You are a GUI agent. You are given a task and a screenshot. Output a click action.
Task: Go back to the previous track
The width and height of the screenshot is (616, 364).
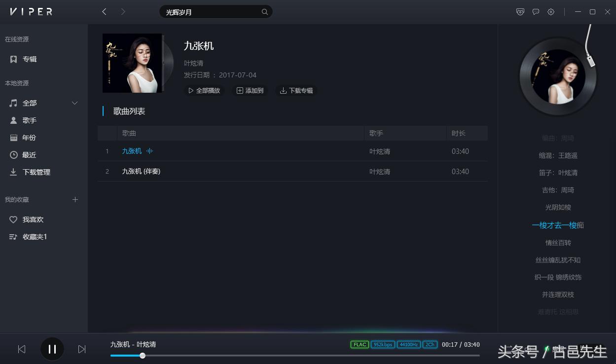tap(21, 349)
